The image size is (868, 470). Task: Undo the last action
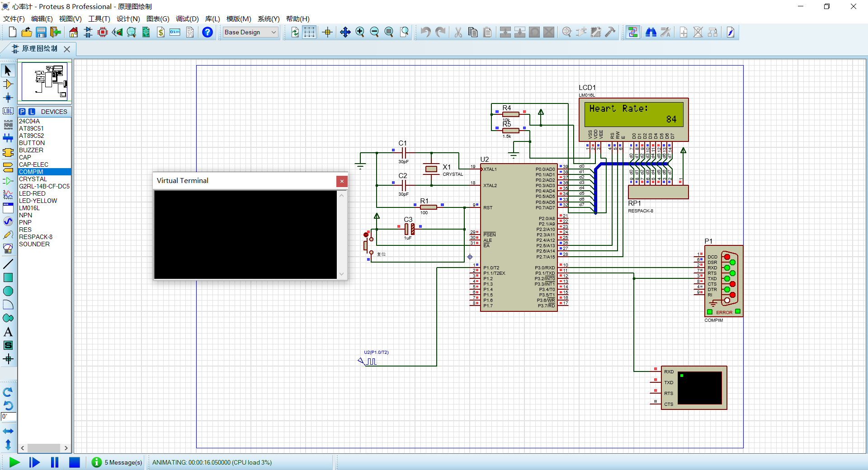point(425,32)
